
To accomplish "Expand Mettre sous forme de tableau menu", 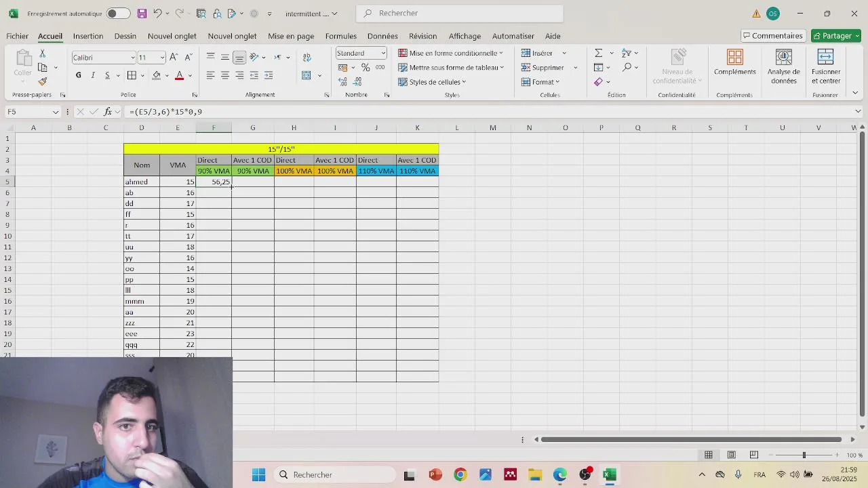I will click(451, 67).
